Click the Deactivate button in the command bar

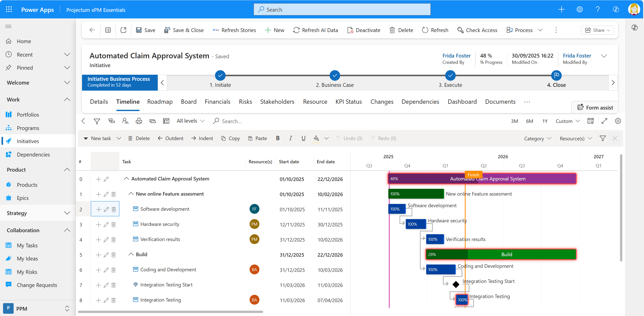[x=364, y=30]
